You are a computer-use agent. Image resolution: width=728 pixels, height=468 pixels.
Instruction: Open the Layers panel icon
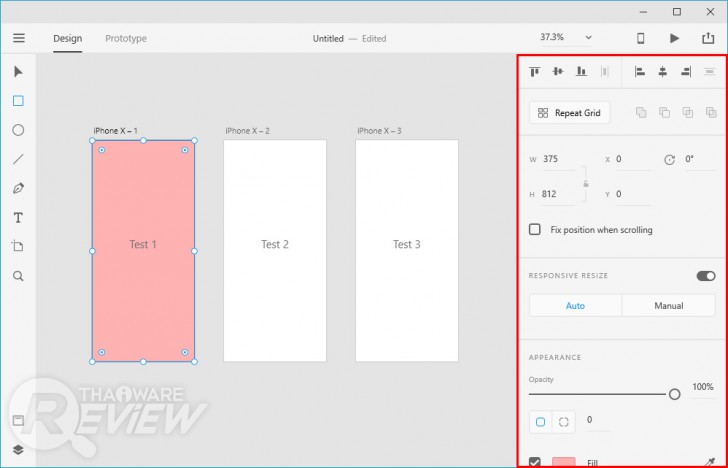tap(18, 450)
